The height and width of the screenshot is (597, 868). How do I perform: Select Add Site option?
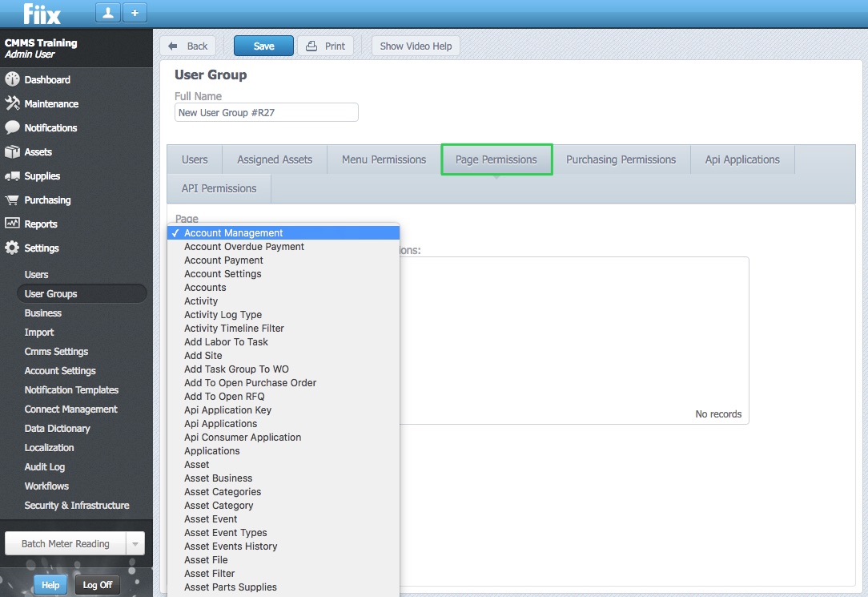[x=283, y=356]
